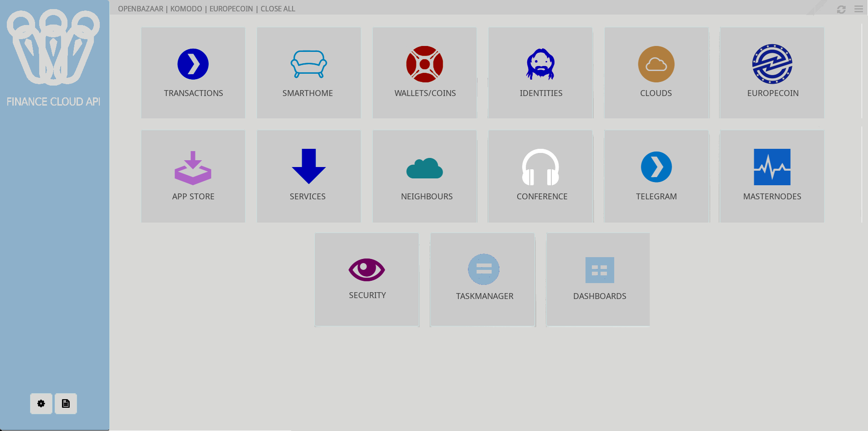The image size is (868, 431).
Task: Open the Security eye icon
Action: pos(367,270)
